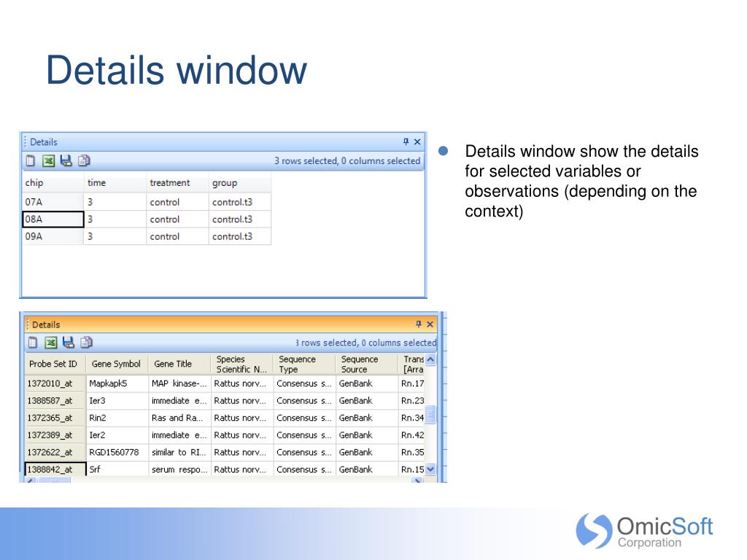This screenshot has width=747, height=560.
Task: Click the Rin2 gene symbol cell
Action: pos(117,418)
